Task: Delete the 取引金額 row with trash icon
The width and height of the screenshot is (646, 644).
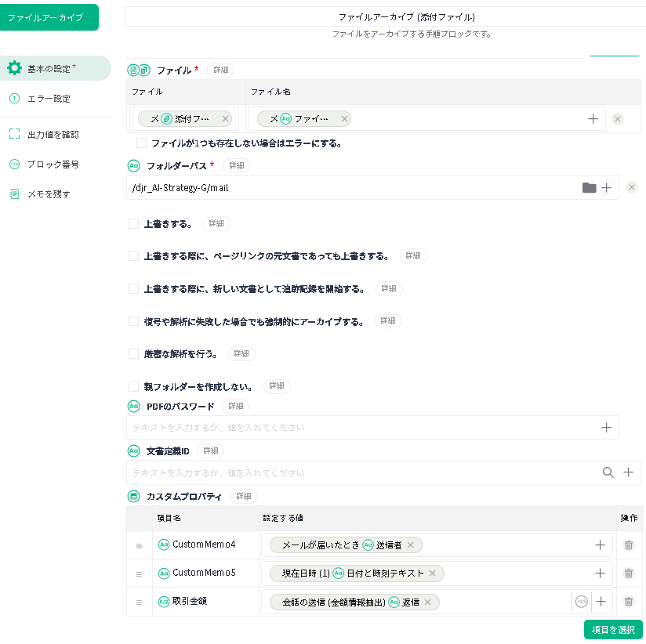Action: tap(628, 602)
